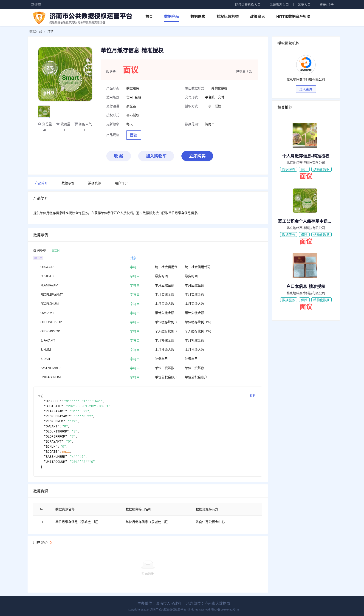The height and width of the screenshot is (616, 364).
Task: Click the 登录/注册 link
Action: 326,5
